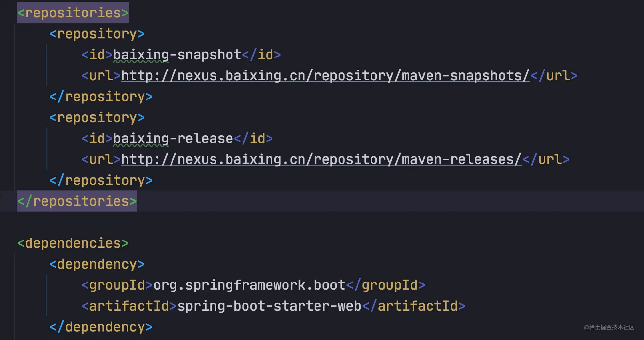Open the maven-snapshots nexus URL link
The image size is (644, 340).
click(325, 76)
